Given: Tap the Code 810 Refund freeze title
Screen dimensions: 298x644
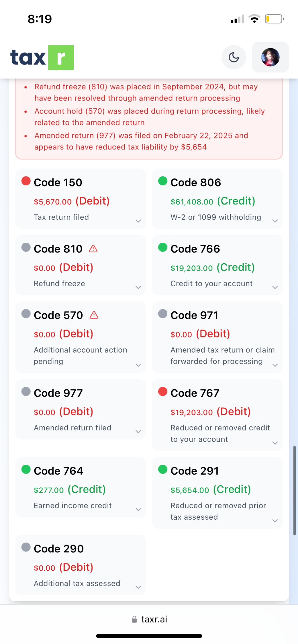Looking at the screenshot, I should click(58, 249).
